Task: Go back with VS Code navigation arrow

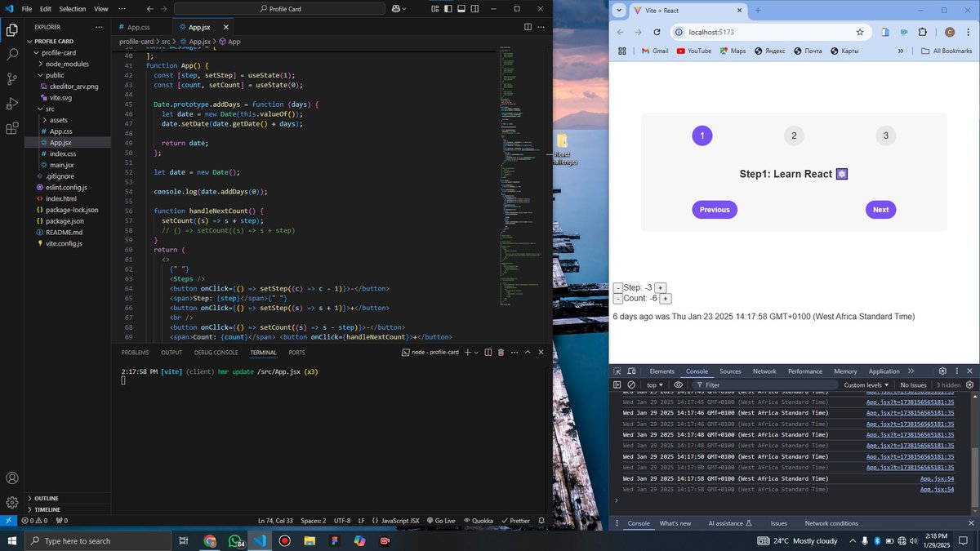Action: click(x=149, y=9)
